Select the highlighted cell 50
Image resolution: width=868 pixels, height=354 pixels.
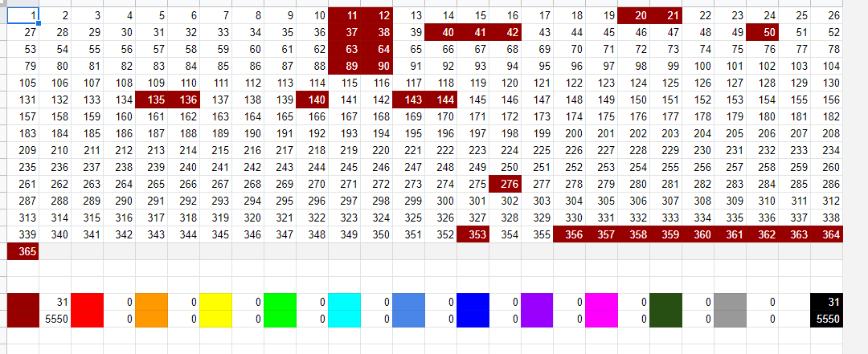(x=762, y=33)
